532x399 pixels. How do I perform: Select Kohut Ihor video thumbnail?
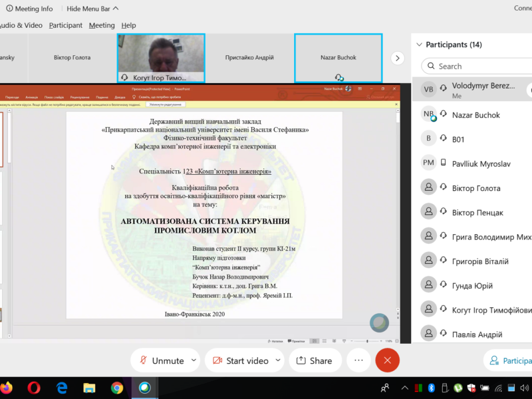tap(161, 58)
